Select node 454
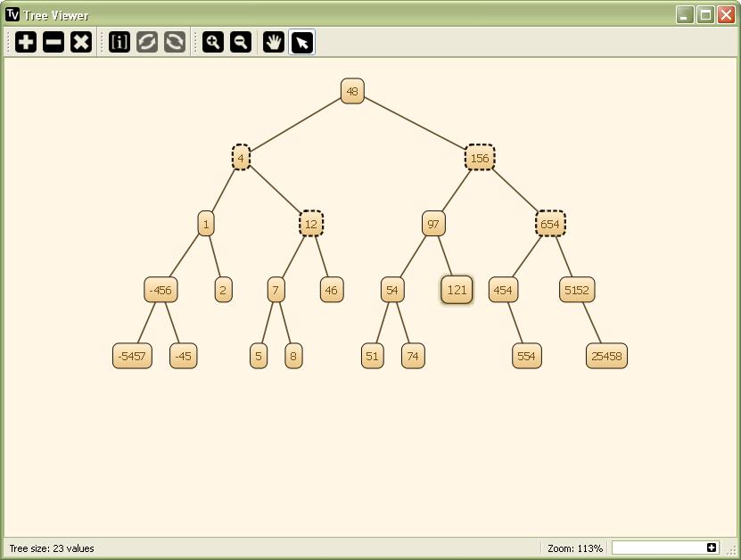The height and width of the screenshot is (560, 741). click(503, 290)
